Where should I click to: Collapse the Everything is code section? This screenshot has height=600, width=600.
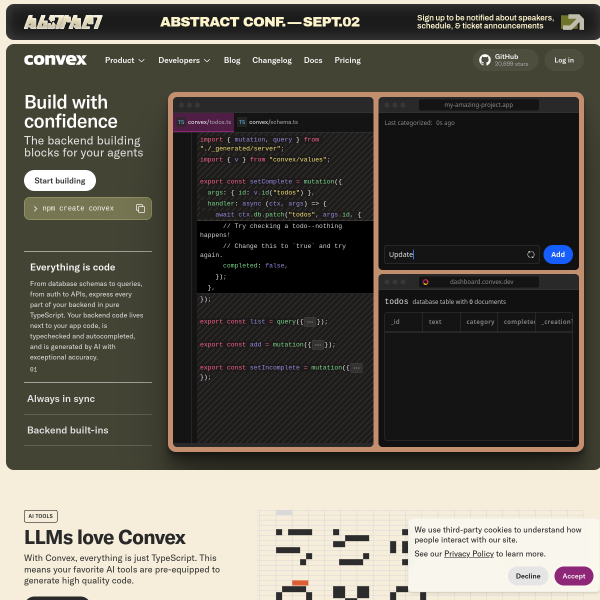[73, 267]
